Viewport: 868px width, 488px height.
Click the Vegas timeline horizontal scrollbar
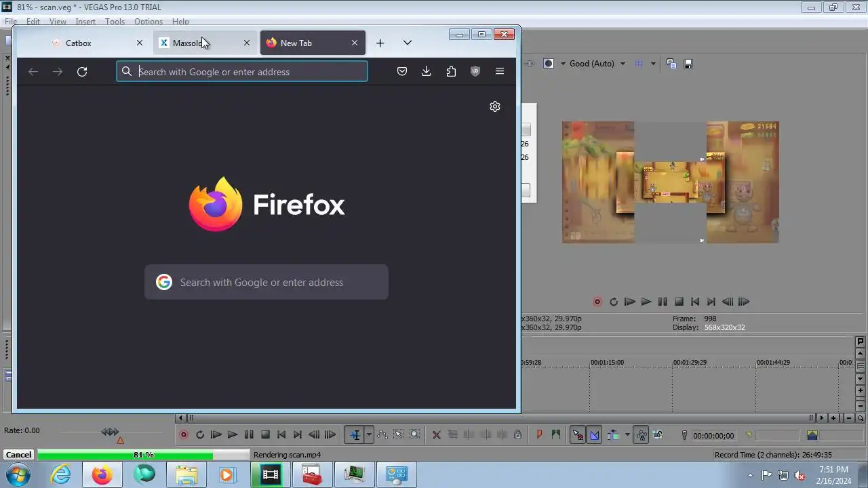click(x=500, y=418)
